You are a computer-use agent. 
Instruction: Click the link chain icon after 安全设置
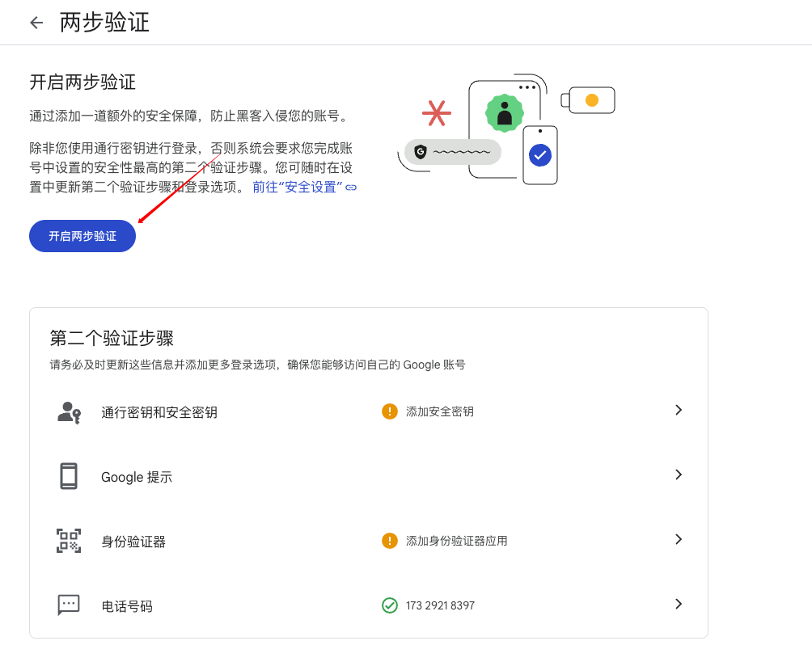pyautogui.click(x=351, y=188)
